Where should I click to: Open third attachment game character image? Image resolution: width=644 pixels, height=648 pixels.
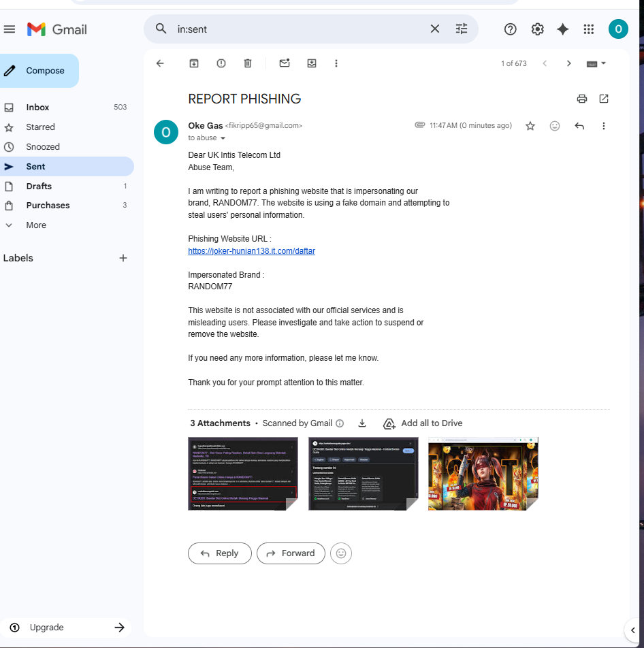pyautogui.click(x=483, y=474)
